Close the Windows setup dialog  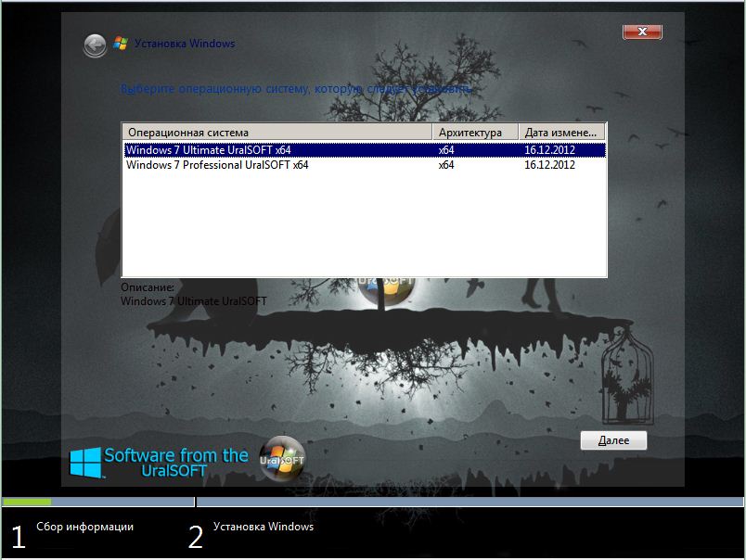[642, 32]
